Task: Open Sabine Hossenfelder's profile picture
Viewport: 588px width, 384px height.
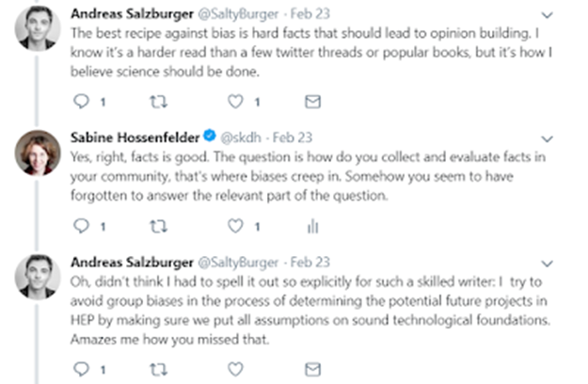Action: point(34,152)
